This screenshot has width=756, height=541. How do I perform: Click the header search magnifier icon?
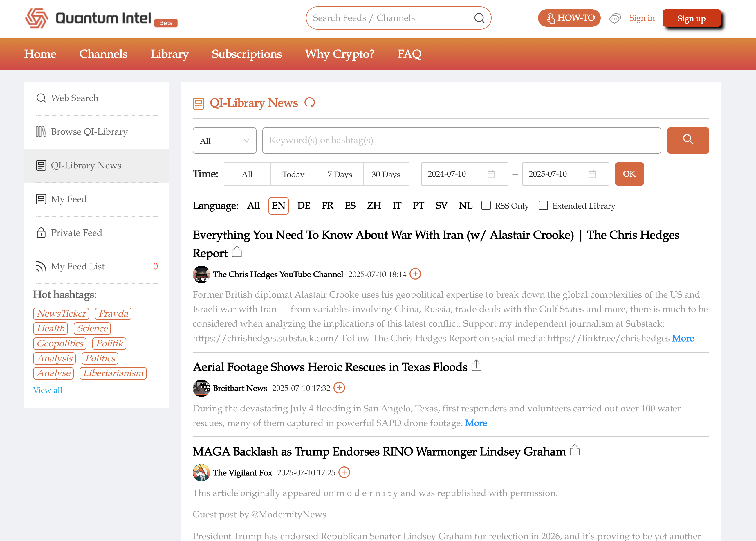pos(479,18)
